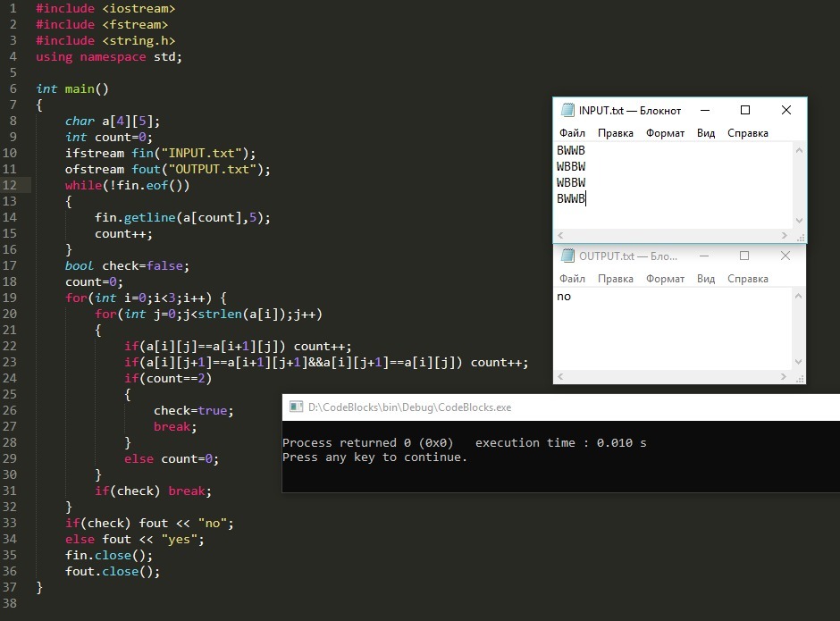Click scroll left arrow in OUTPUT.txt Notepad
840x621 pixels.
tap(560, 377)
